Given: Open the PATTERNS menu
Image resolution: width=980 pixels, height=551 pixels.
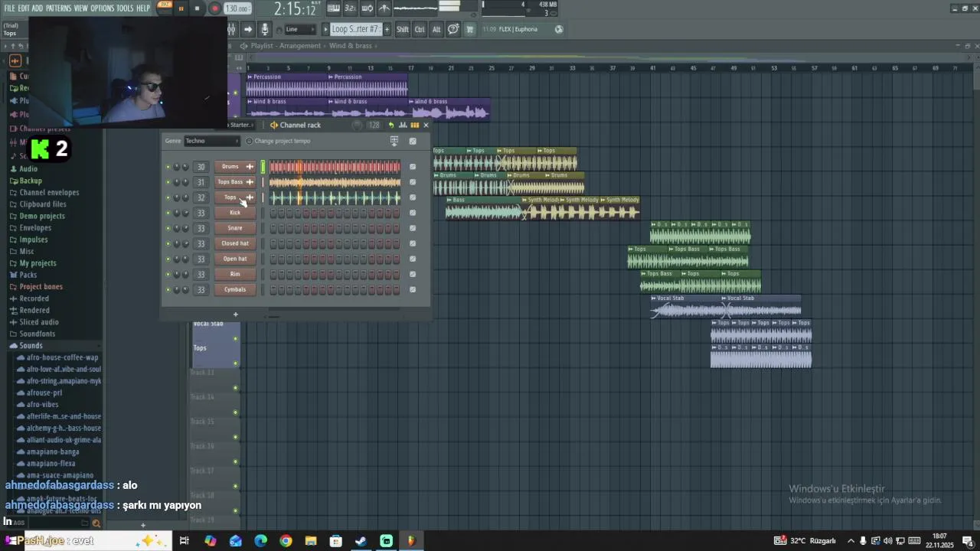Looking at the screenshot, I should 58,8.
